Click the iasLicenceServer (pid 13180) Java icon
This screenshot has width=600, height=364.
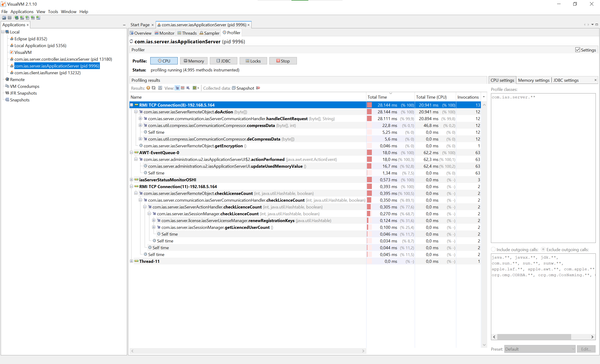12,59
